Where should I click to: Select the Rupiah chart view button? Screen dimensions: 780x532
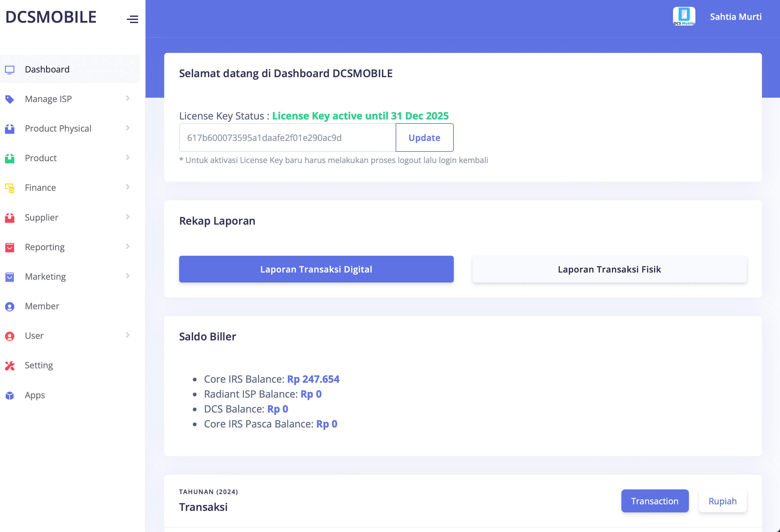[722, 501]
